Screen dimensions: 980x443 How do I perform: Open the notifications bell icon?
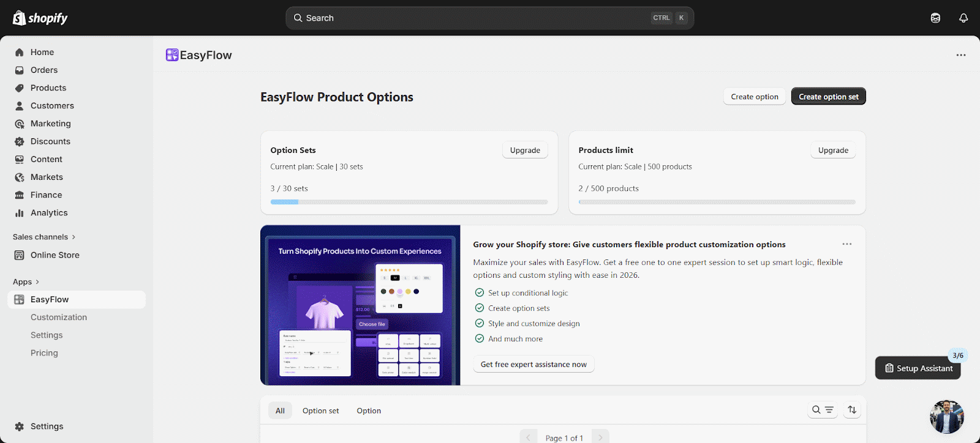click(x=963, y=18)
